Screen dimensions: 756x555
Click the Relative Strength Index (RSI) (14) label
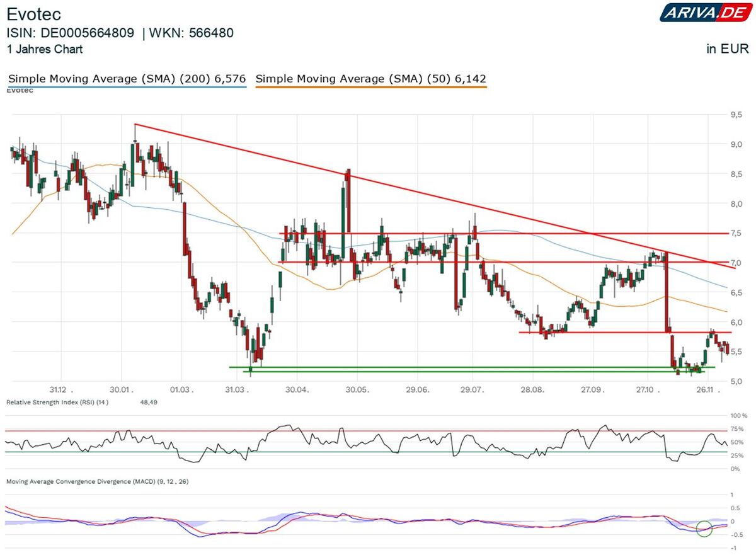pos(57,402)
